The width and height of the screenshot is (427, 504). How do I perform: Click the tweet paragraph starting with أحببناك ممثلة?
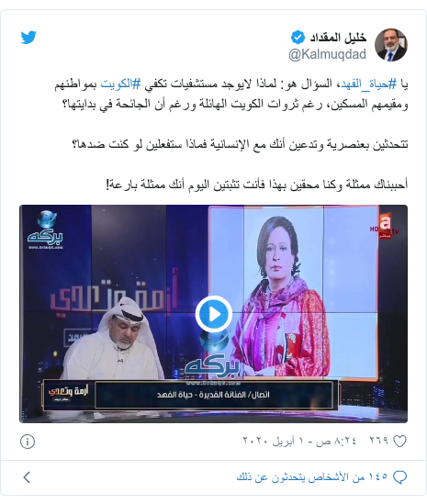pyautogui.click(x=257, y=185)
